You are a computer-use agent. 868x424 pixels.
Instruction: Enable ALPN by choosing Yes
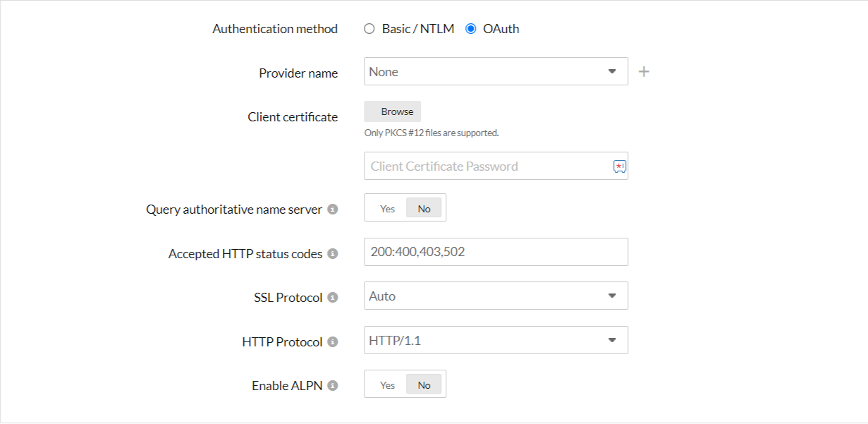pos(387,385)
